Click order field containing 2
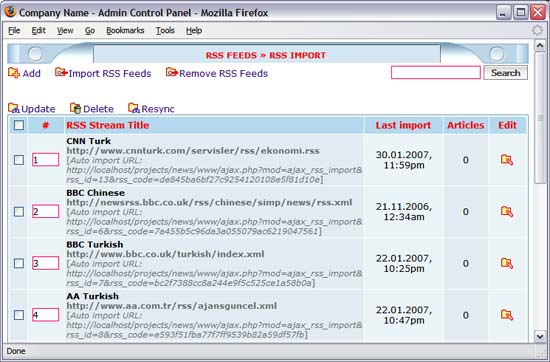 click(46, 212)
